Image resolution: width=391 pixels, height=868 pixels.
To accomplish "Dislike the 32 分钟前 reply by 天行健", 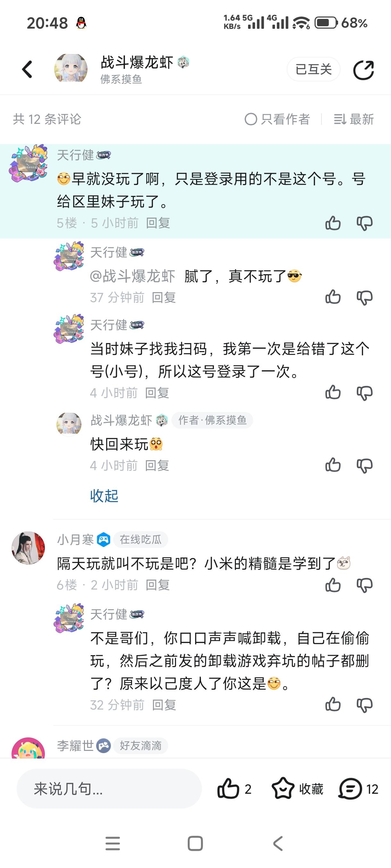I will click(x=364, y=705).
